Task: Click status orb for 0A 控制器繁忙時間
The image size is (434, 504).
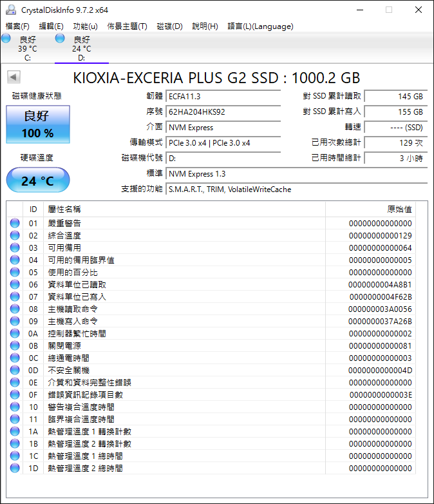Action: (x=15, y=333)
